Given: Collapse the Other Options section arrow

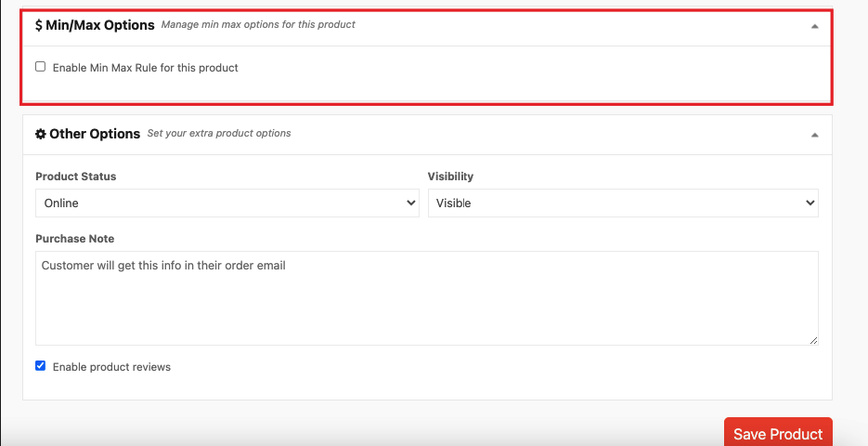Looking at the screenshot, I should point(814,135).
